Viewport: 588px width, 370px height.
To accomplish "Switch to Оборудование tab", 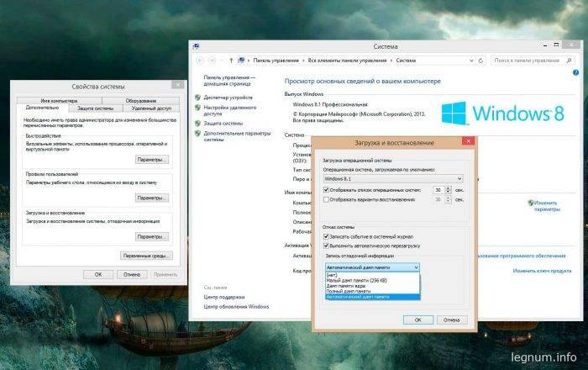I will coord(140,101).
